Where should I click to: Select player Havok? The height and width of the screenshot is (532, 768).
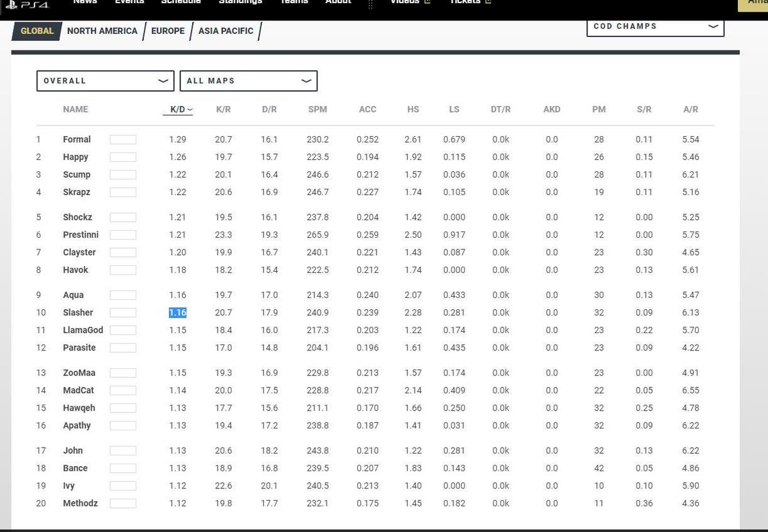pos(76,270)
